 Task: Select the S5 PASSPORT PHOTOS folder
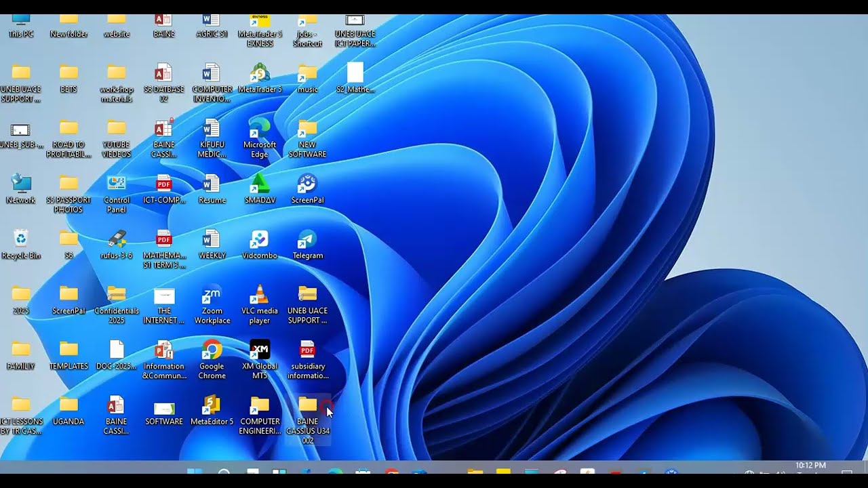click(68, 195)
